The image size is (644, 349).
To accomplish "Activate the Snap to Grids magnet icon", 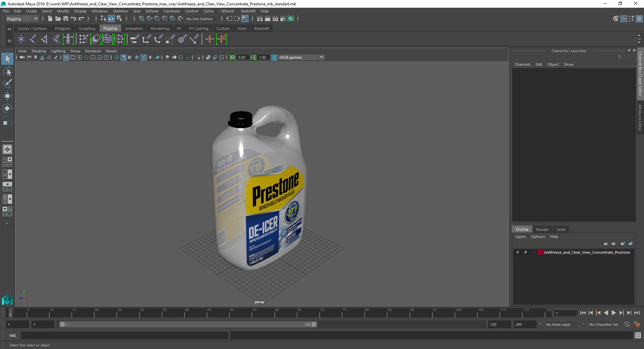I will 142,19.
